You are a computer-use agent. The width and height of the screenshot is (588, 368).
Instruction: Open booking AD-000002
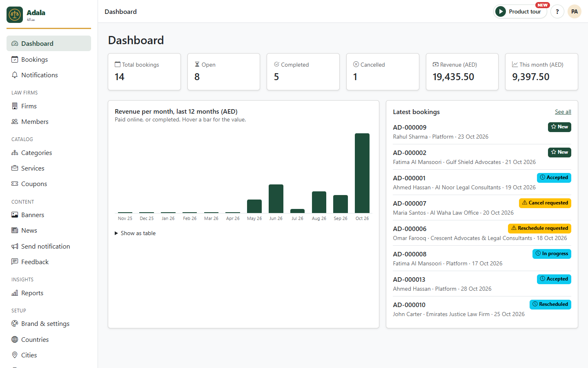click(410, 153)
